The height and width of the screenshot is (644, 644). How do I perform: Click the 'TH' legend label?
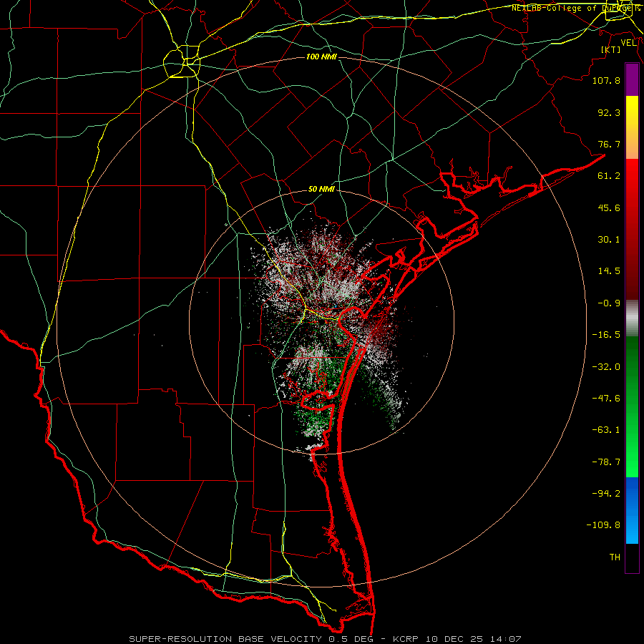click(x=615, y=557)
